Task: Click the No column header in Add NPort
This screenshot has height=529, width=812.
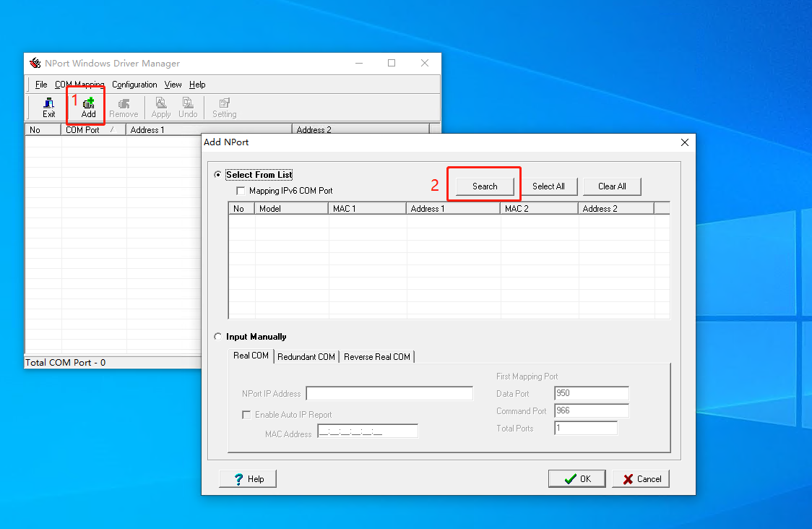Action: (242, 208)
